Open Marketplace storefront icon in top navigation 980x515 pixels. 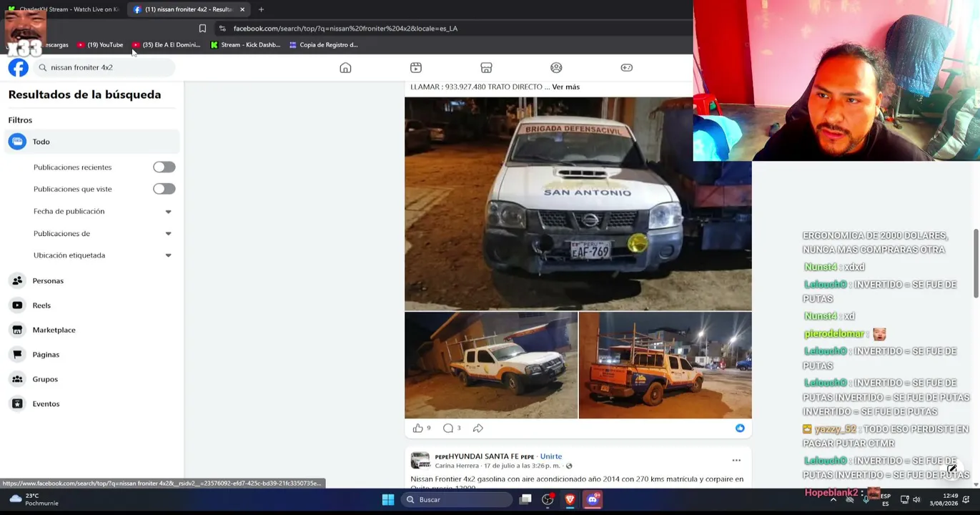coord(486,67)
